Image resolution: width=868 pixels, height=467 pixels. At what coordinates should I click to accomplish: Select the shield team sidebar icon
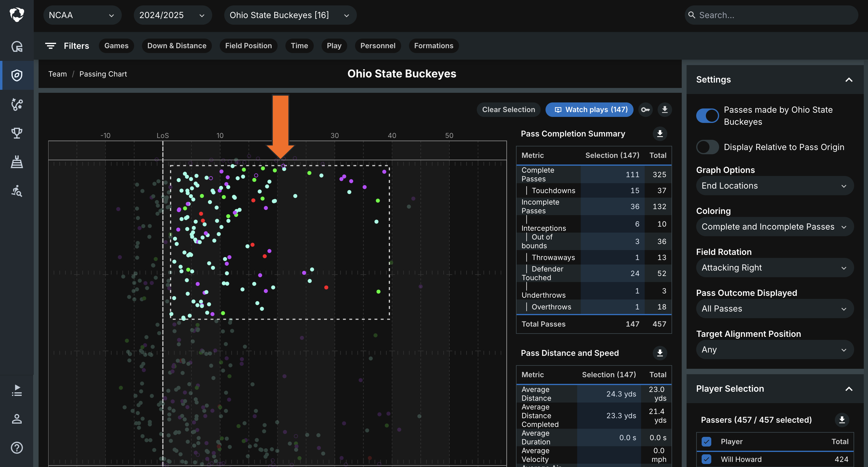pos(17,75)
